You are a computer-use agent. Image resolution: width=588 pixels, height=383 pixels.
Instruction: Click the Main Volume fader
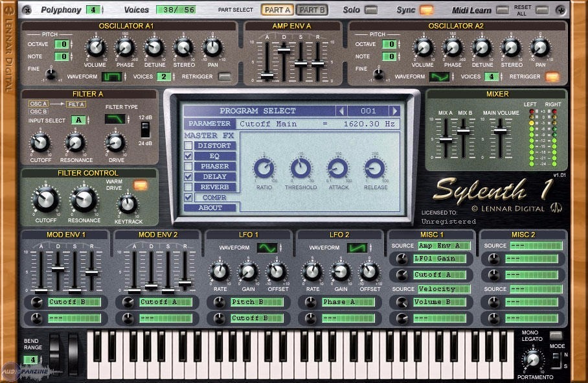pos(500,130)
